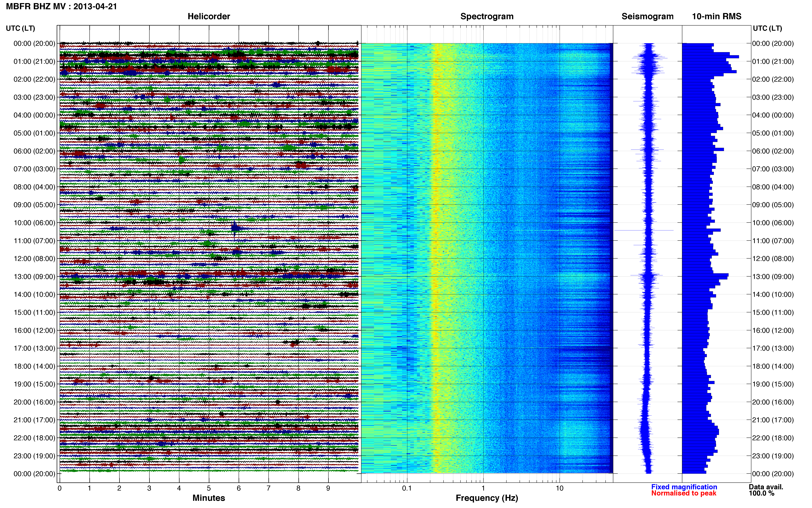Click '13:00 (09:00)' on the RMS panel time axis
This screenshot has height=508, width=812.
tap(773, 277)
